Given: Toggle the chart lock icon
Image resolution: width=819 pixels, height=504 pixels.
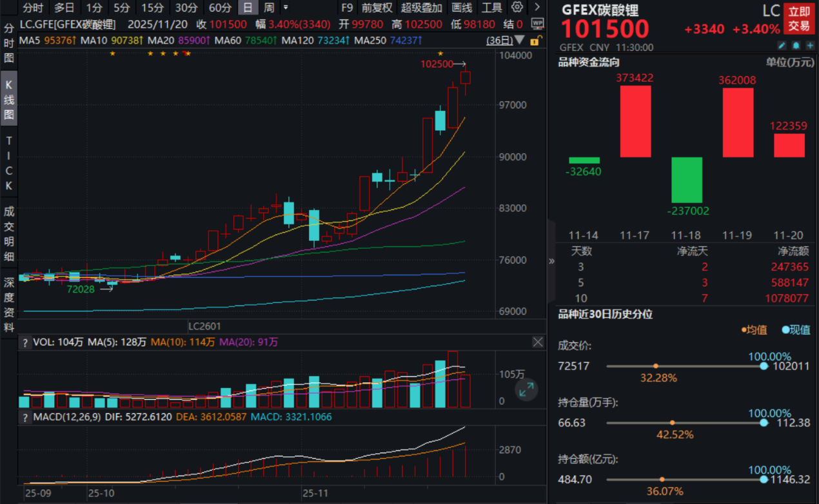Looking at the screenshot, I should click(x=535, y=41).
